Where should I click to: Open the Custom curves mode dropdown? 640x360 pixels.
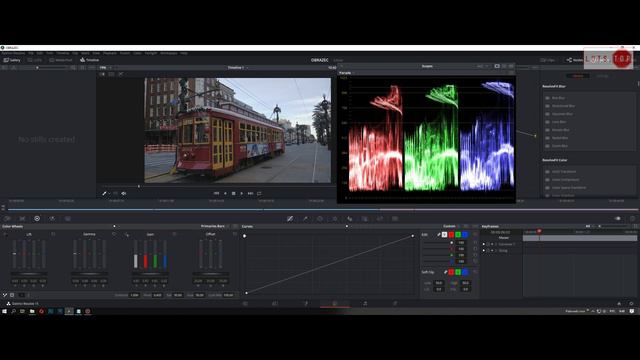[451, 226]
